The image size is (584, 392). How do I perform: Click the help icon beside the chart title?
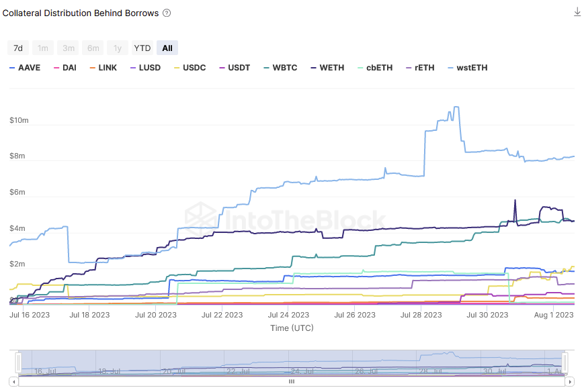(167, 13)
